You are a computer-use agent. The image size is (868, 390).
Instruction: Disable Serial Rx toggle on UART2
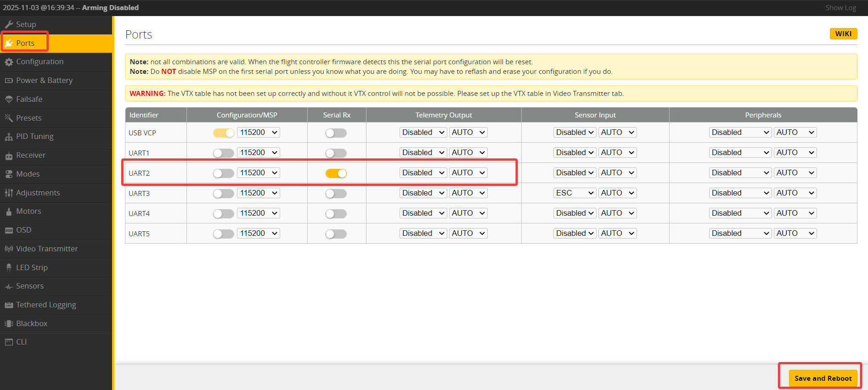pyautogui.click(x=336, y=173)
